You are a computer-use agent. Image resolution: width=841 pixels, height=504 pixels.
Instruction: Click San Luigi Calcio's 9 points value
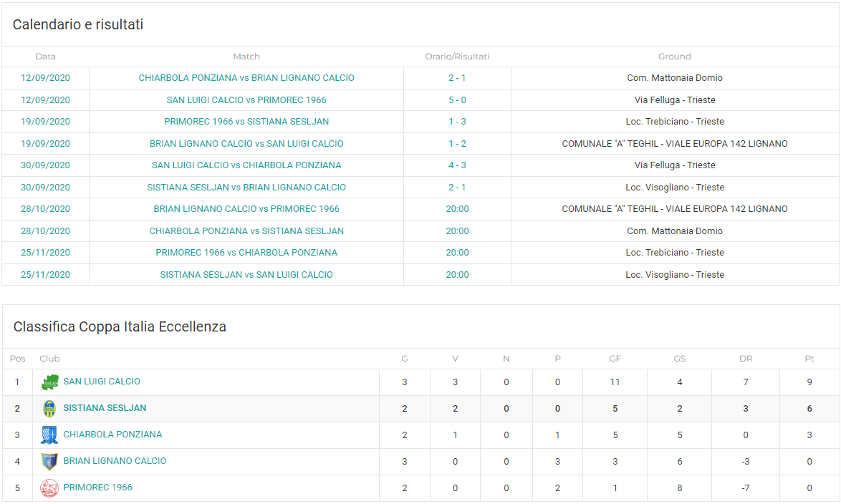click(809, 382)
